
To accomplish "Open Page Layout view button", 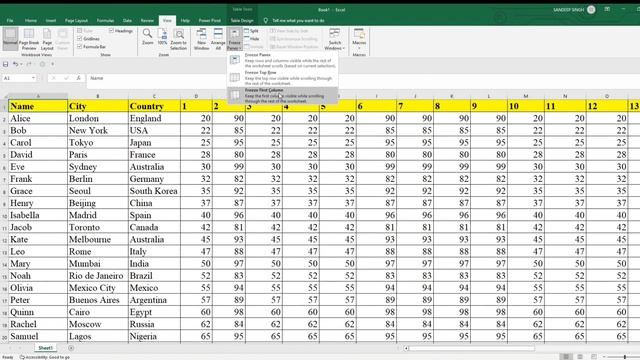I will [47, 39].
